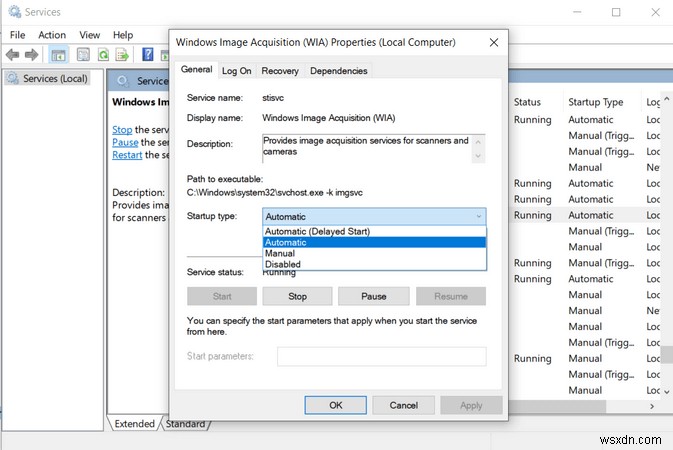The width and height of the screenshot is (673, 450).
Task: Click the Cancel button
Action: [x=403, y=405]
